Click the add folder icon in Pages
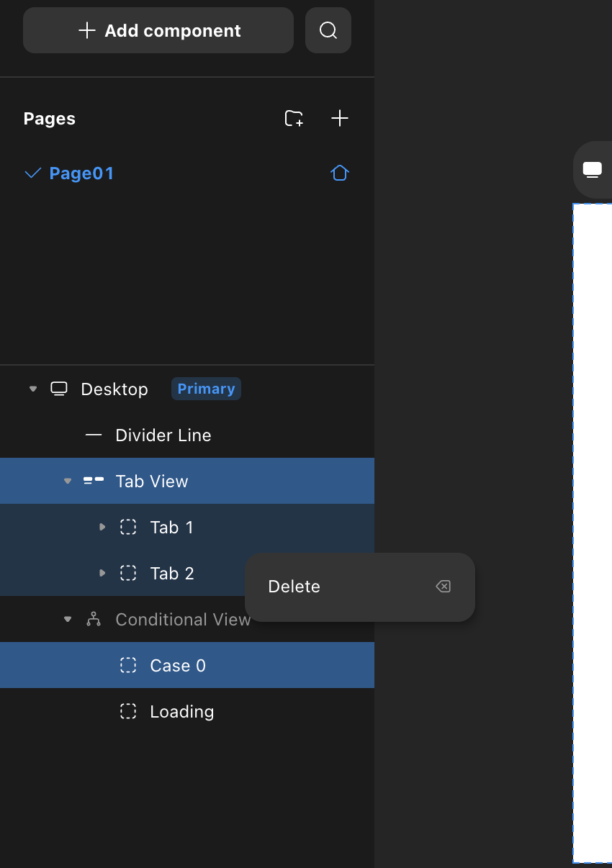The width and height of the screenshot is (612, 868). (294, 119)
